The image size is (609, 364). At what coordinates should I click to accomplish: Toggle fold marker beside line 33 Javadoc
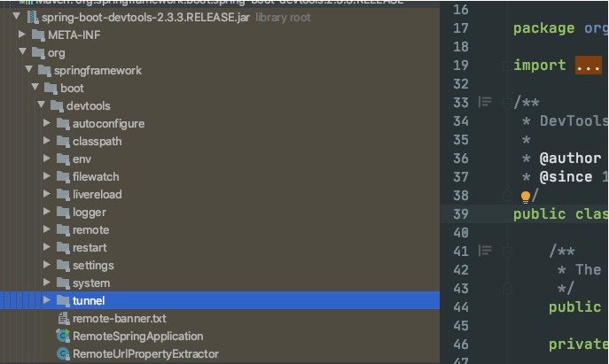pos(506,102)
